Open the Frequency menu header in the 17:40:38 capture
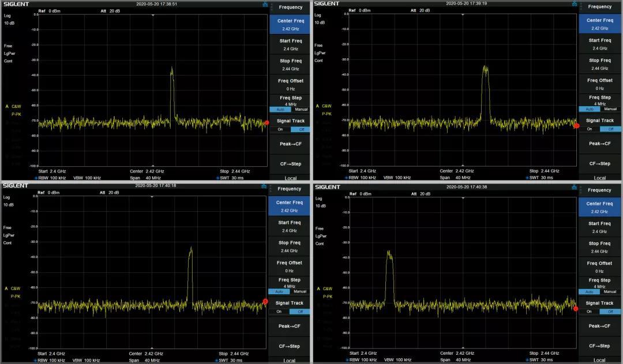The width and height of the screenshot is (623, 364). (x=599, y=190)
